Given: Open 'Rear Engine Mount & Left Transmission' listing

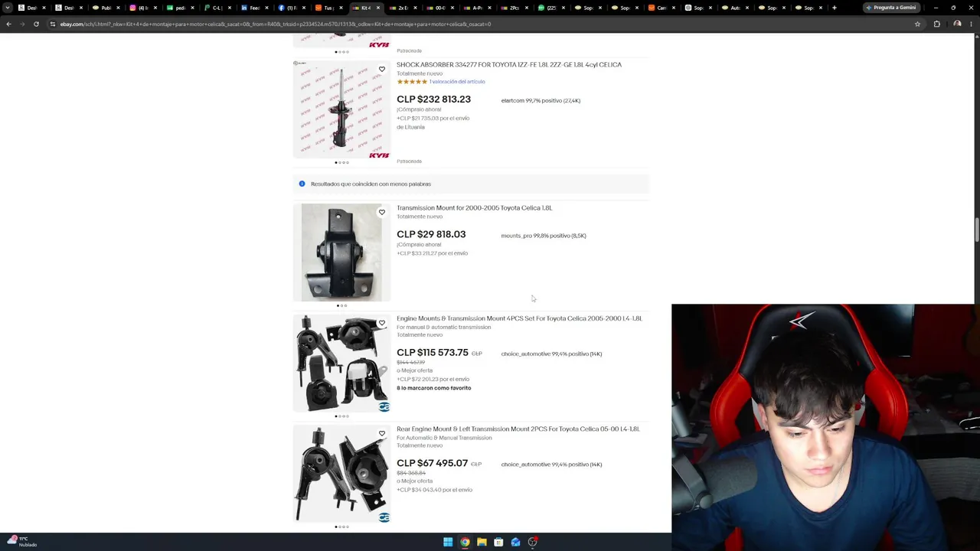Looking at the screenshot, I should pyautogui.click(x=518, y=429).
